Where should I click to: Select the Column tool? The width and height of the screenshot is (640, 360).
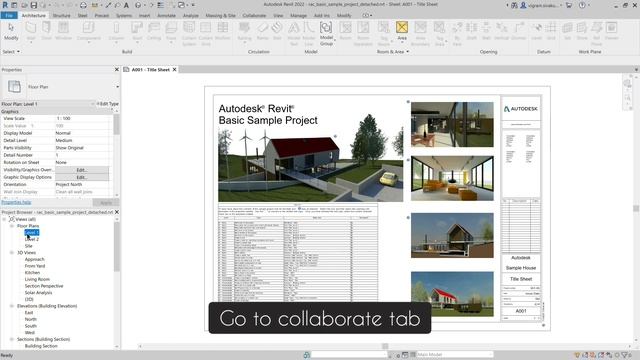tap(116, 31)
